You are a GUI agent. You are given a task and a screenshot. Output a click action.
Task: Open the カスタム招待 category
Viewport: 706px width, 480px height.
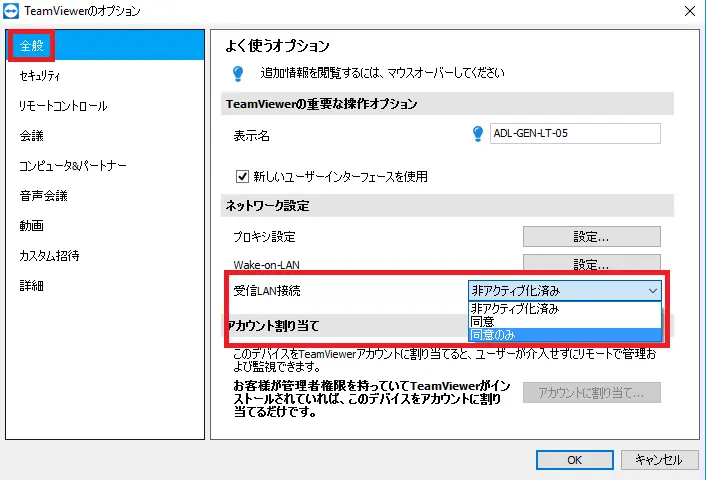coord(105,255)
